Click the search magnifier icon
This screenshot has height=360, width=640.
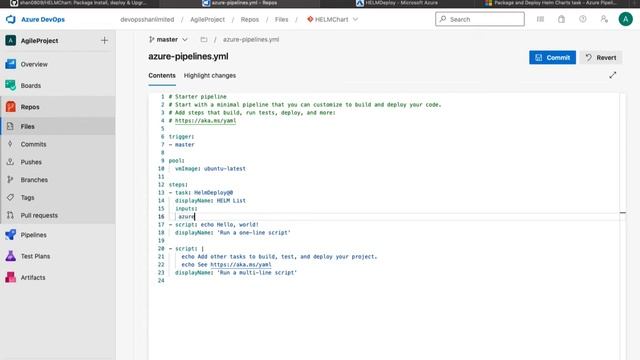click(443, 19)
